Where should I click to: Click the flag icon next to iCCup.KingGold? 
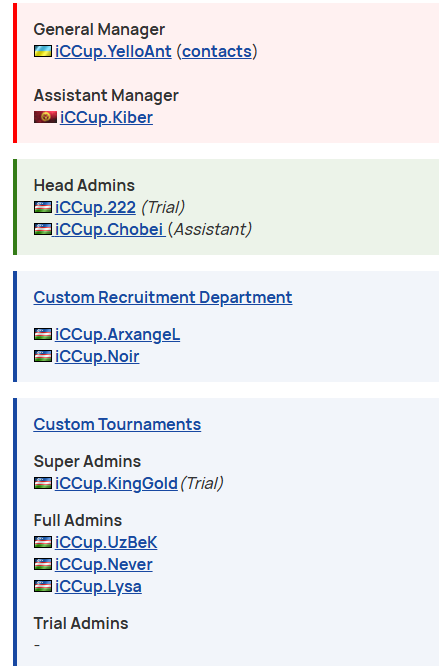pos(43,483)
